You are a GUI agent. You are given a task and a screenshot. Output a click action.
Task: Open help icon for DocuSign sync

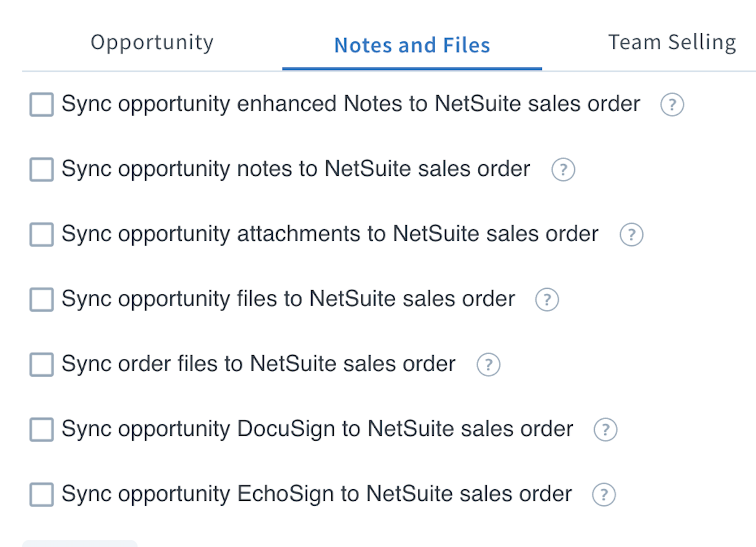click(x=605, y=430)
